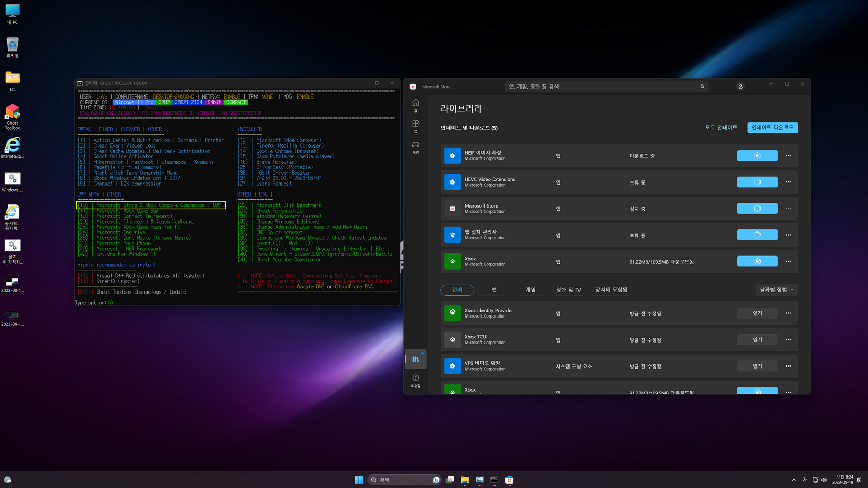Image resolution: width=868 pixels, height=488 pixels.
Task: Select the Library icon in Store sidebar
Action: pos(416,359)
